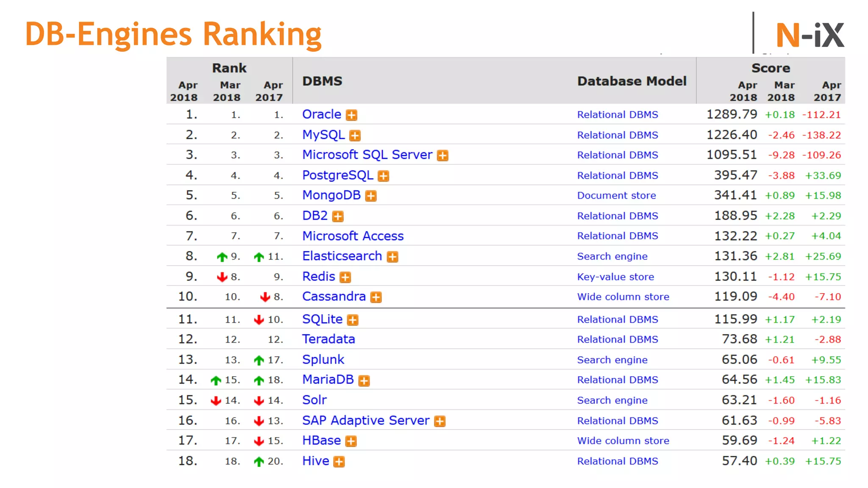This screenshot has width=868, height=488.
Task: Open the DB2 link
Action: pyautogui.click(x=315, y=216)
